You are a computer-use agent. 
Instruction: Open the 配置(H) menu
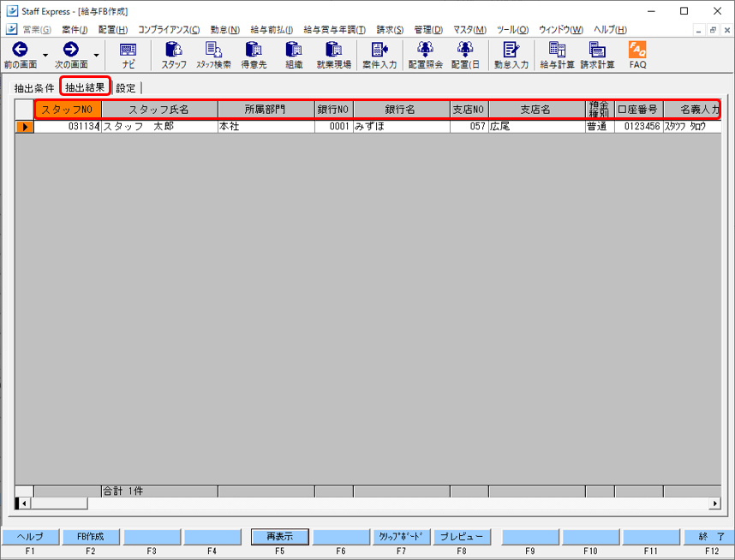[x=113, y=30]
